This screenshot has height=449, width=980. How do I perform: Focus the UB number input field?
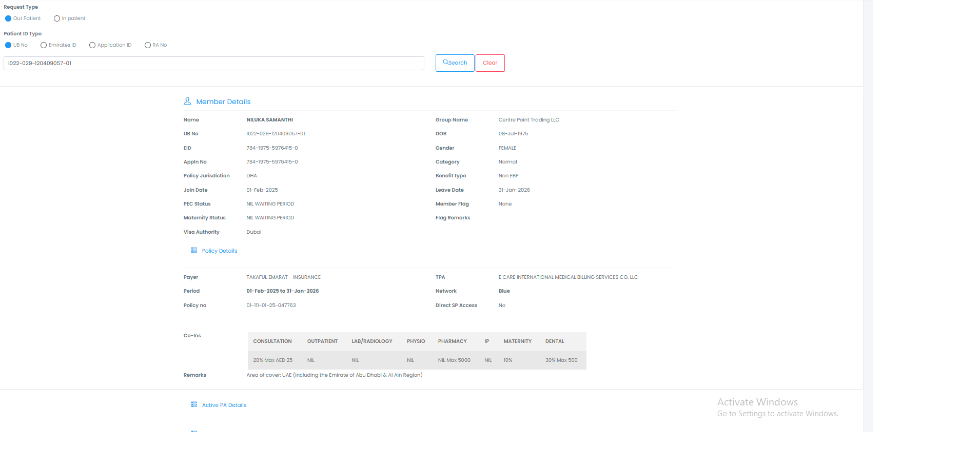(x=213, y=64)
